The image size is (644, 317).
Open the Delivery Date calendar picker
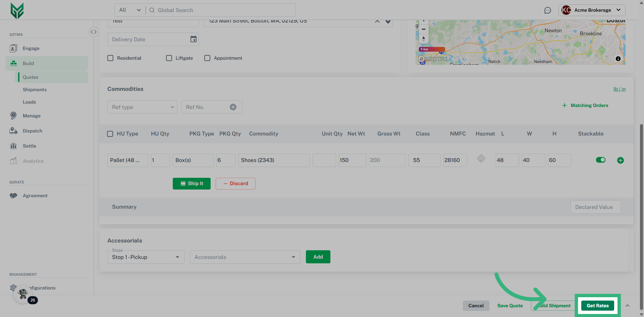coord(194,39)
